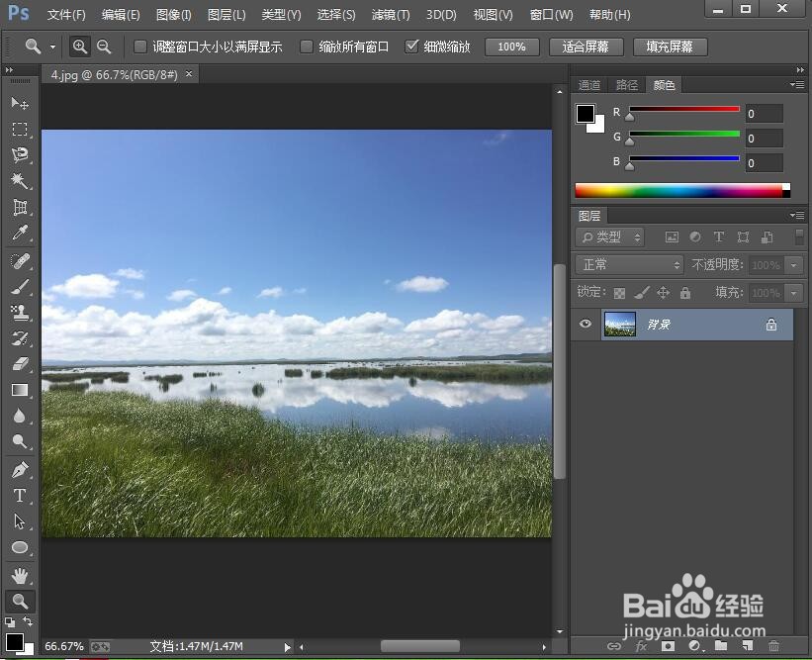Viewport: 812px width, 660px height.
Task: Create a new layer
Action: 748,646
